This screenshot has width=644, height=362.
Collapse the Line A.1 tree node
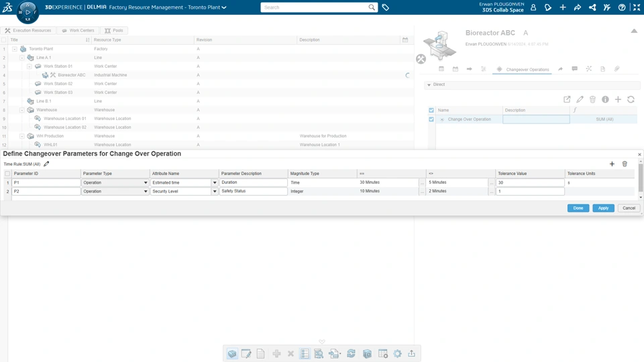tap(22, 58)
